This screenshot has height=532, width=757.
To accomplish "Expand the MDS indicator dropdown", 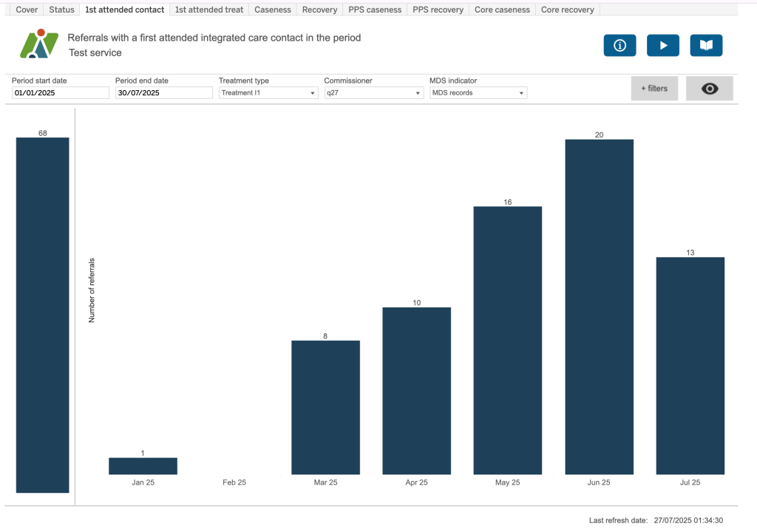I will (x=478, y=93).
